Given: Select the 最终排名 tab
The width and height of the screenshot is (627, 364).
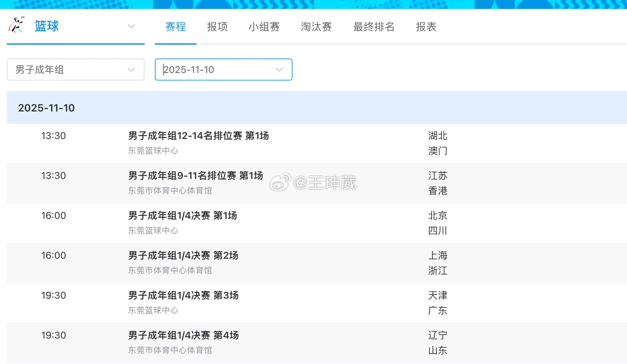Looking at the screenshot, I should pos(374,27).
